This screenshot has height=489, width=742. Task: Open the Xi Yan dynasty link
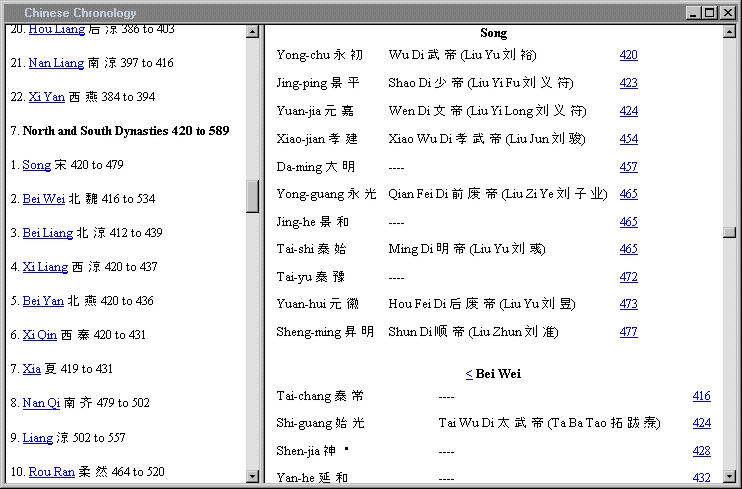coord(47,97)
